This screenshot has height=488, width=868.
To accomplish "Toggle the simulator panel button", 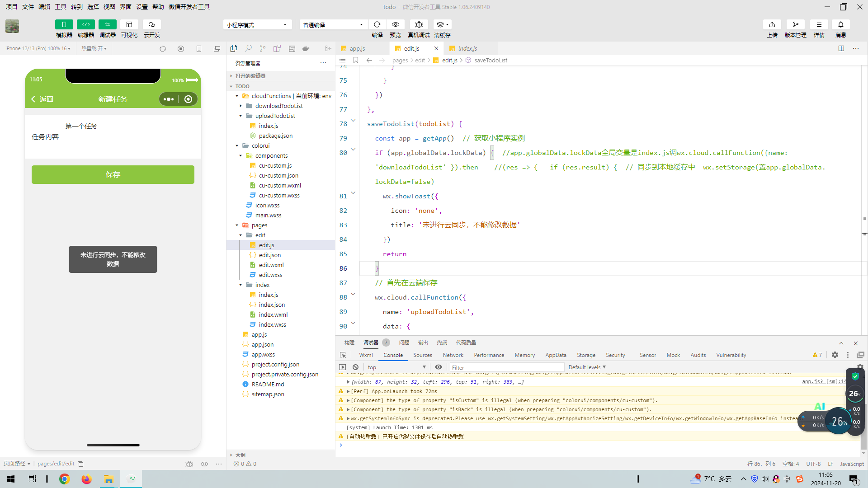I will 64,24.
